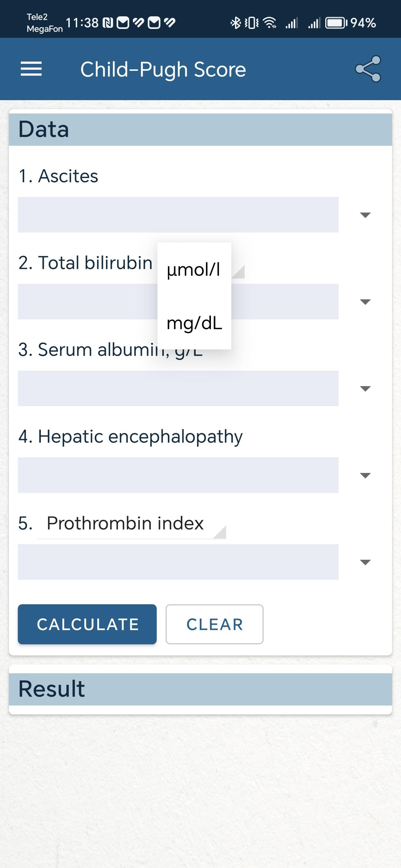Open the hamburger navigation menu

pyautogui.click(x=31, y=69)
